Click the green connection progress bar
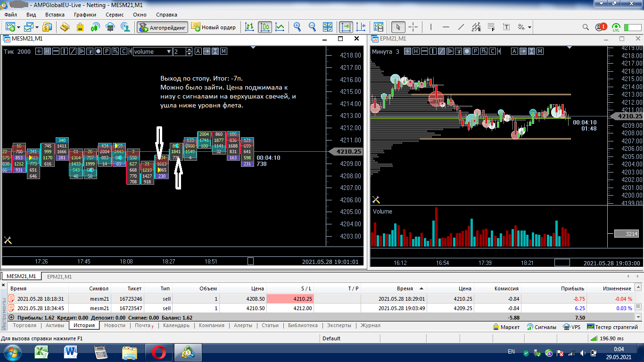 (x=633, y=27)
